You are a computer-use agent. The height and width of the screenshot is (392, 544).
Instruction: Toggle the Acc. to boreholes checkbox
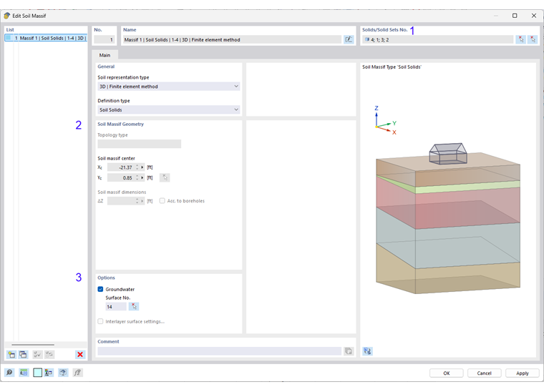tap(162, 201)
